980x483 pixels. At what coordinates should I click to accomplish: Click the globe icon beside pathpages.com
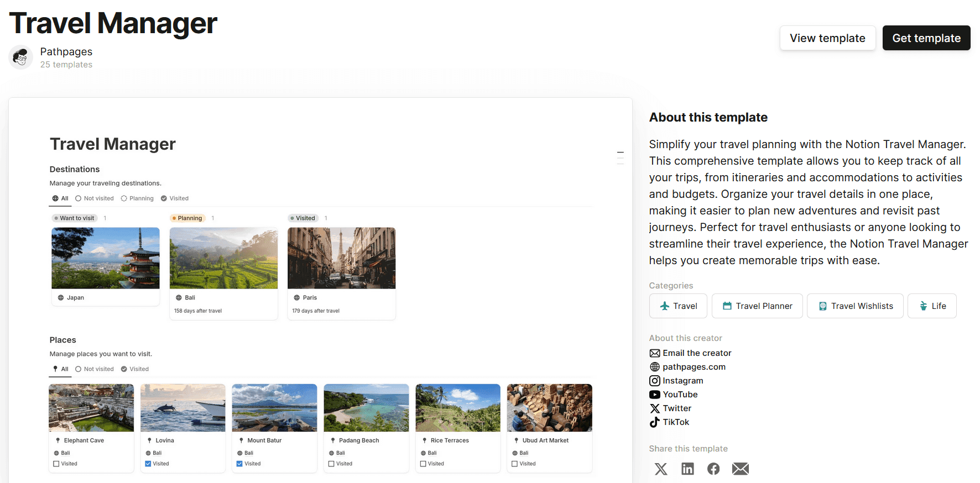point(655,367)
